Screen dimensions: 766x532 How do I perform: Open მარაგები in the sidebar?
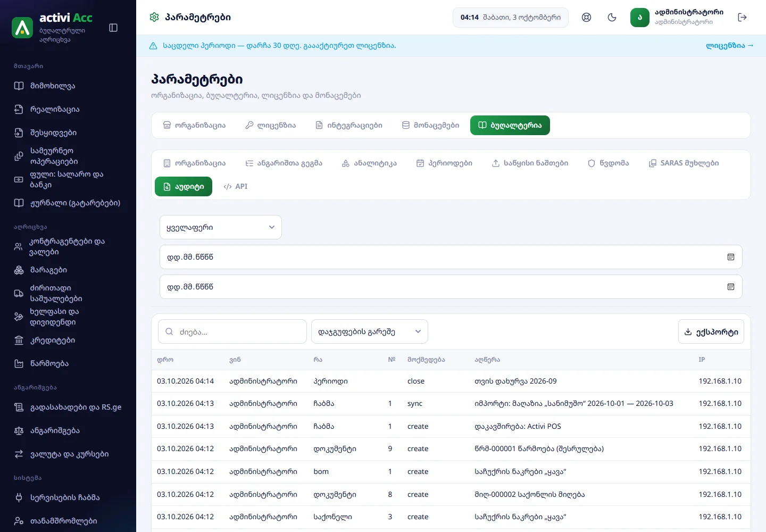[68, 270]
